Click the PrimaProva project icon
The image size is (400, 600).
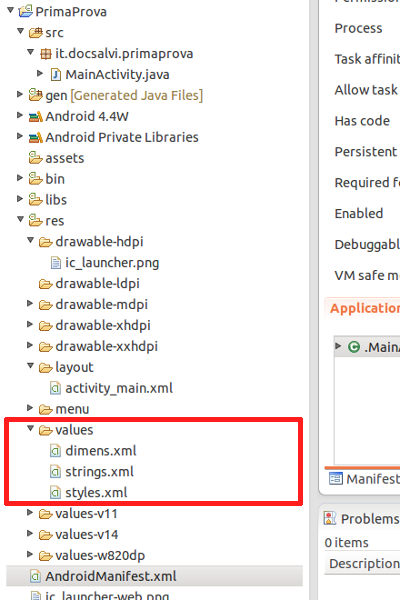[25, 11]
